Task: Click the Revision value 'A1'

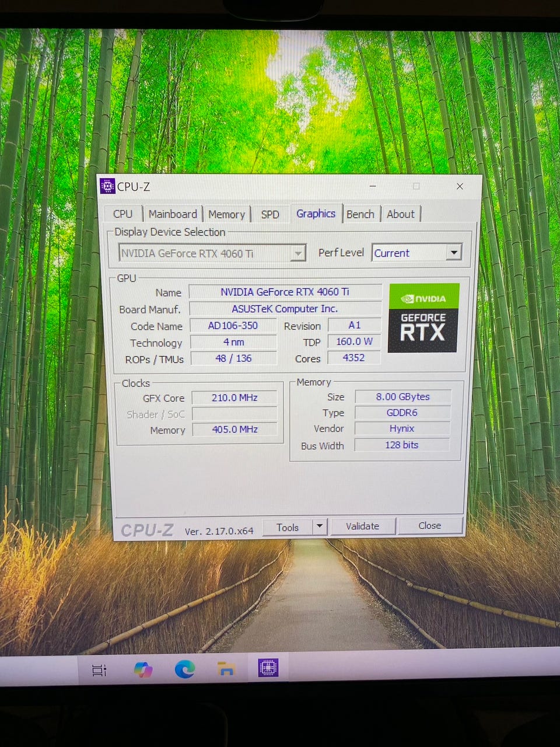Action: 355,325
